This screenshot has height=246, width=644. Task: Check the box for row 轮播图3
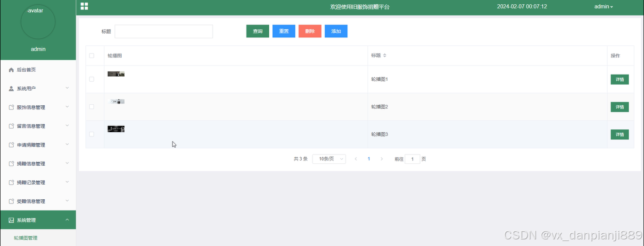pyautogui.click(x=92, y=134)
